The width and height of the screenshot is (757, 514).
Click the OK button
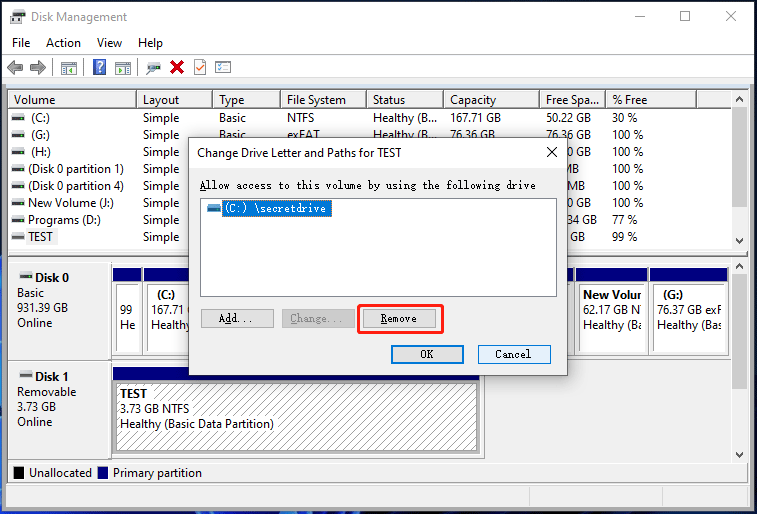[x=427, y=354]
